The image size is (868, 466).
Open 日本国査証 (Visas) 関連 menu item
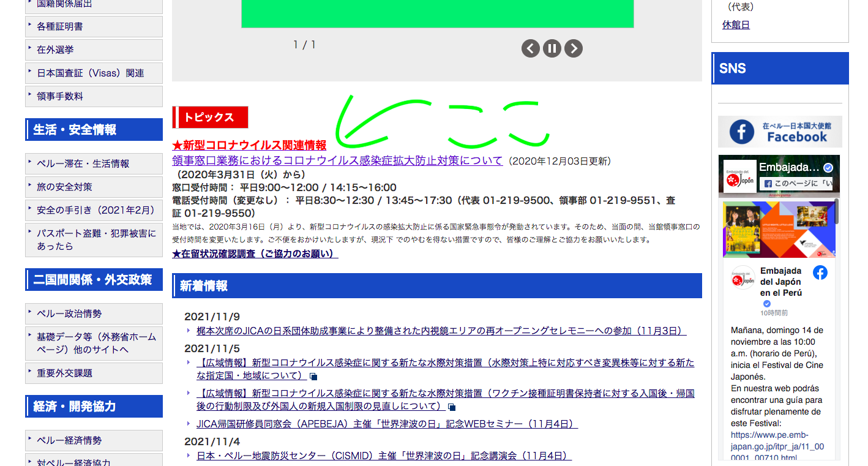91,73
